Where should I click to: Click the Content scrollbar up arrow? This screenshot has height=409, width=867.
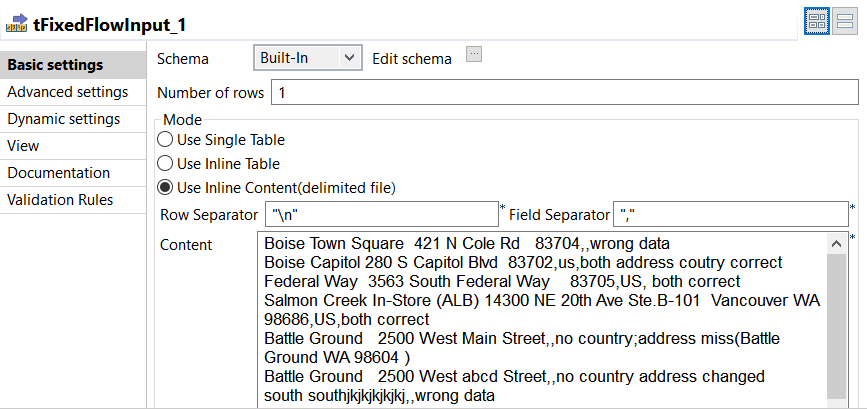pyautogui.click(x=837, y=243)
